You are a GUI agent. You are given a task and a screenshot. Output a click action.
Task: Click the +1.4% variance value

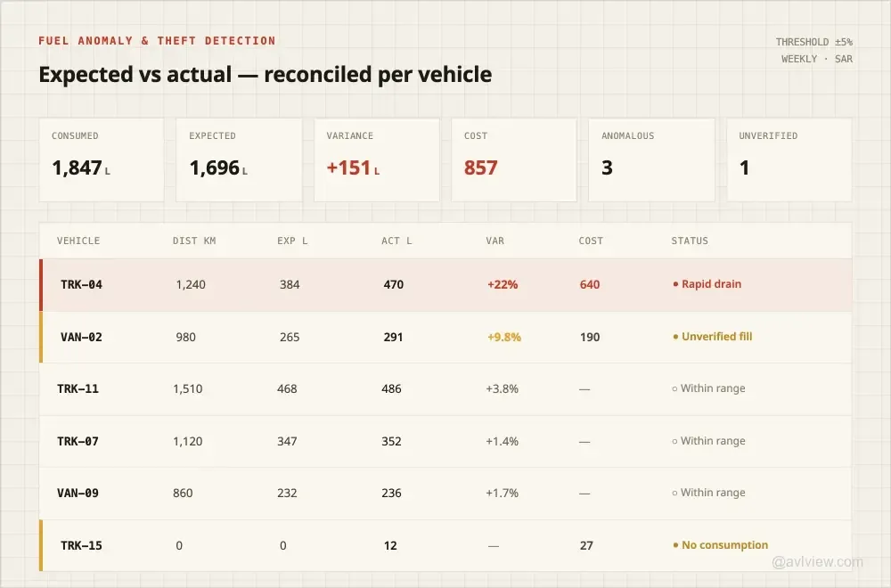tap(503, 441)
